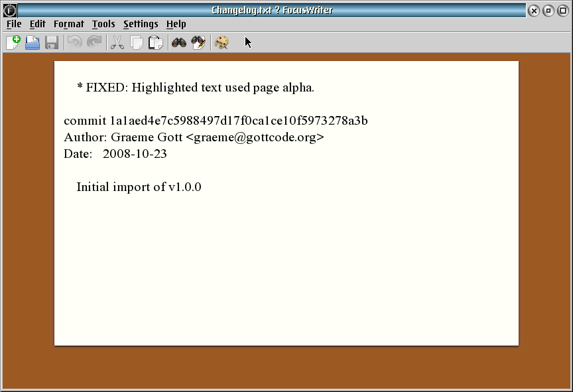Expand the Format menu
The height and width of the screenshot is (392, 573).
tap(69, 24)
